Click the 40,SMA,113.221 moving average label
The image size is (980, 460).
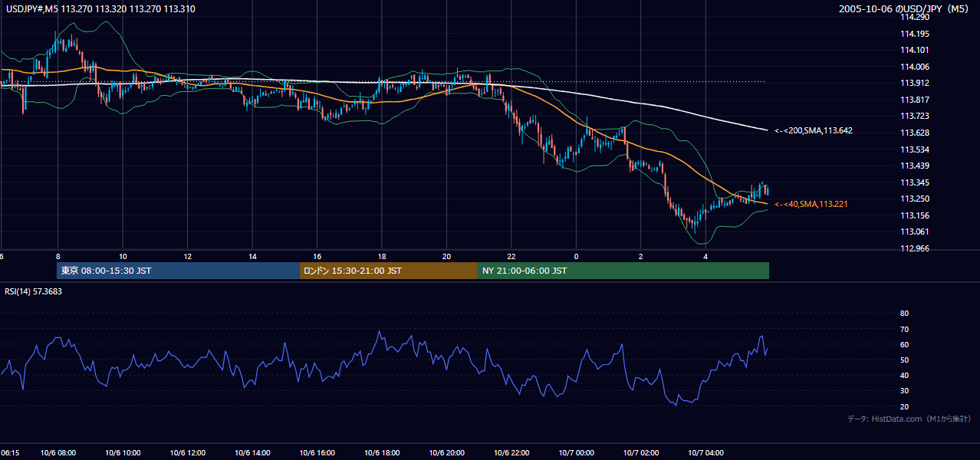coord(811,205)
